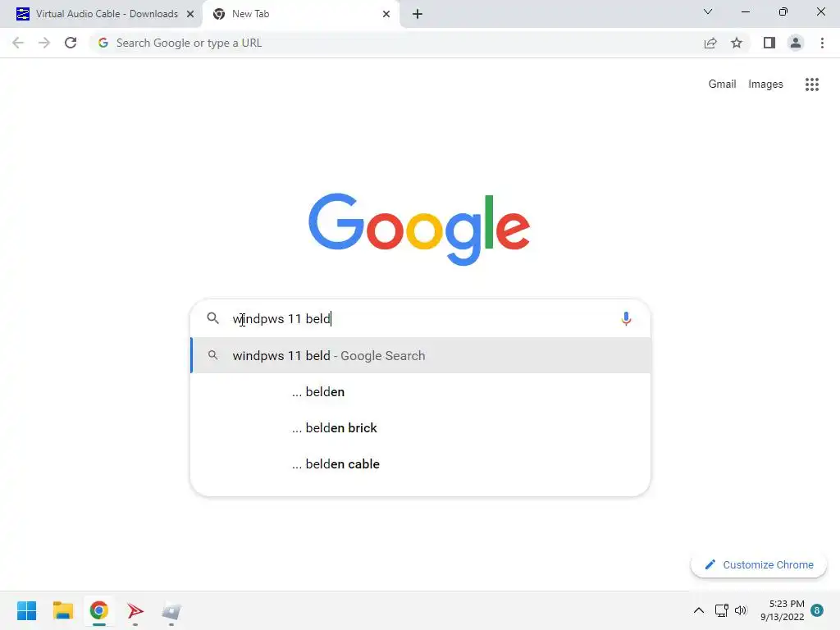The image size is (840, 630).
Task: Go to Google Images link
Action: tap(765, 84)
